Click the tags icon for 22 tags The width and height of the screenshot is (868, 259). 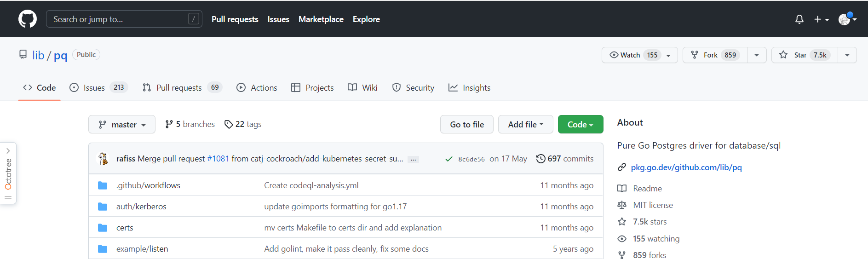tap(228, 124)
